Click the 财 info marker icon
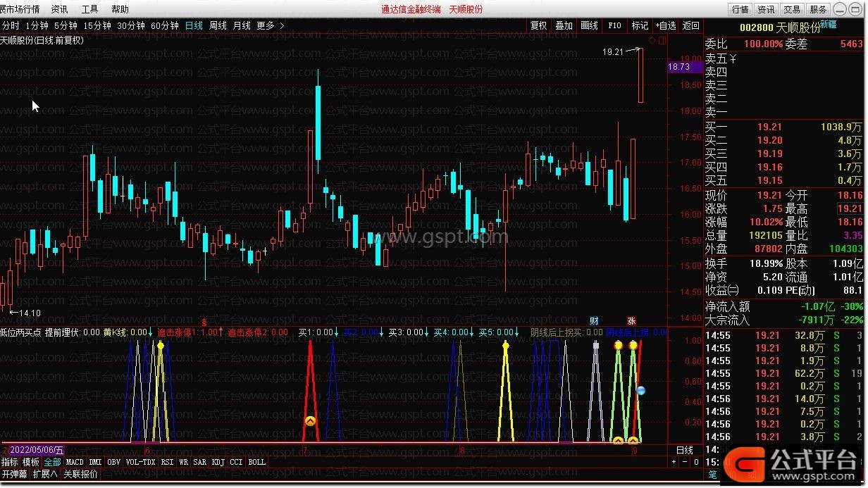Screen dimensions: 868x488 594,320
